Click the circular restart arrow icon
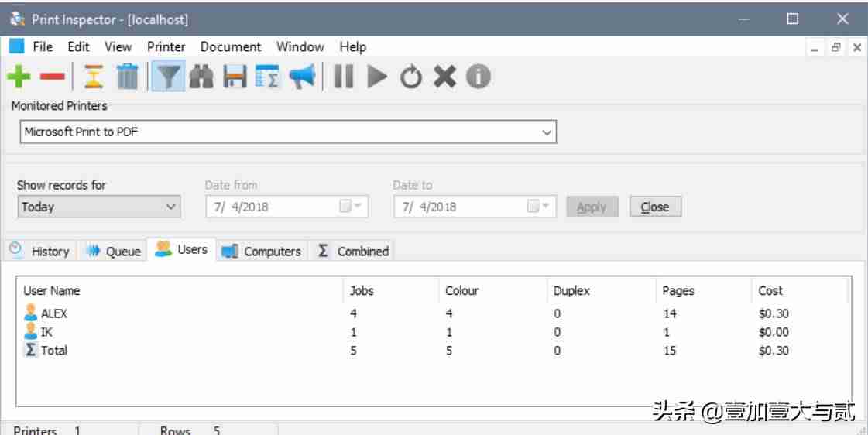 410,77
